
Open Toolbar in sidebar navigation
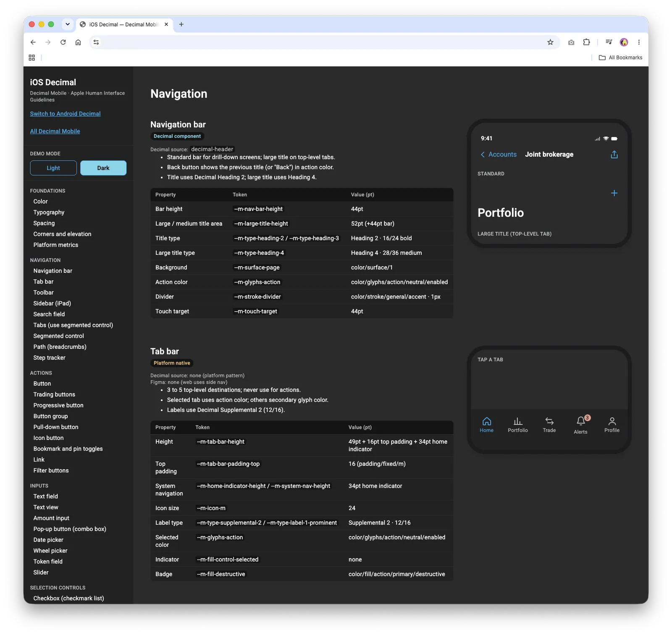[x=43, y=293]
